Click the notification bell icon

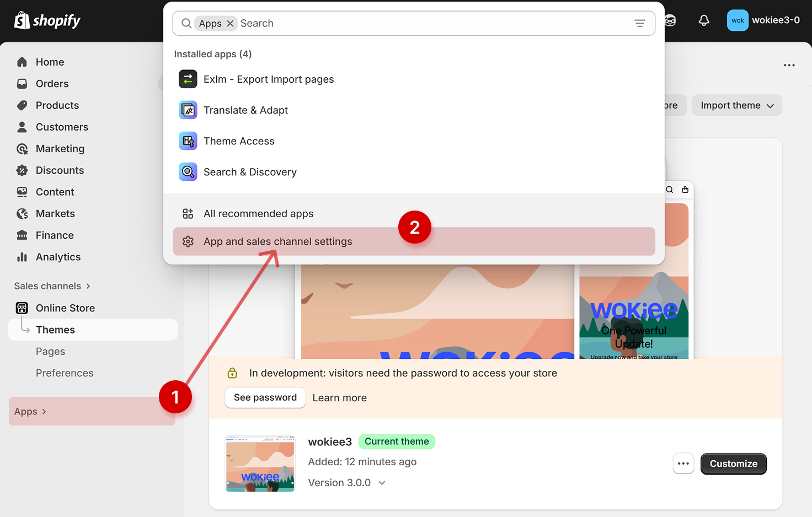tap(704, 21)
